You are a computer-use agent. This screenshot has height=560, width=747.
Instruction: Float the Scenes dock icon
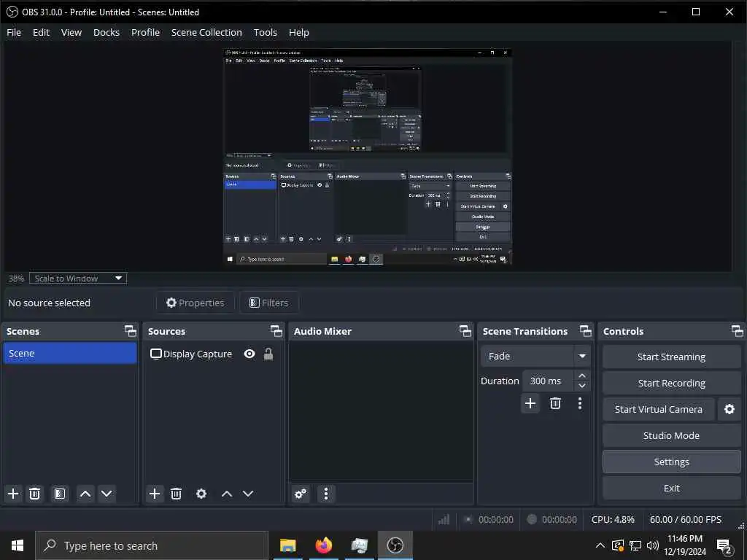tap(130, 331)
